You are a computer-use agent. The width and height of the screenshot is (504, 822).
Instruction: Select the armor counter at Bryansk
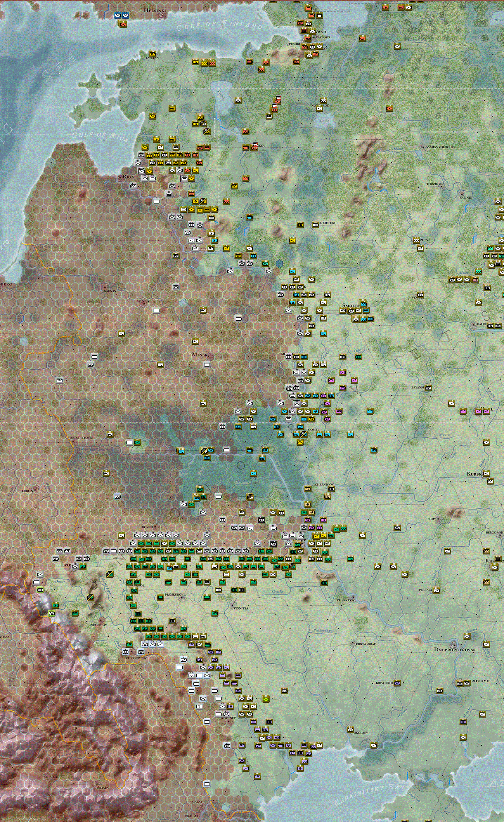pos(428,388)
